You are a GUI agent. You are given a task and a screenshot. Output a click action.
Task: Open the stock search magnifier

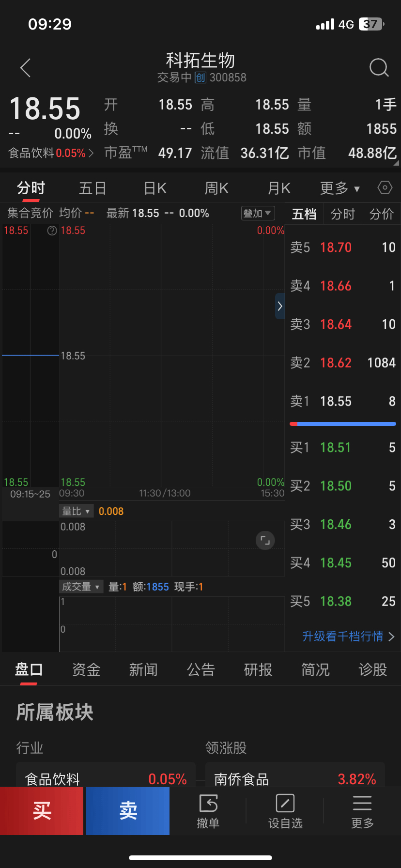tap(379, 68)
